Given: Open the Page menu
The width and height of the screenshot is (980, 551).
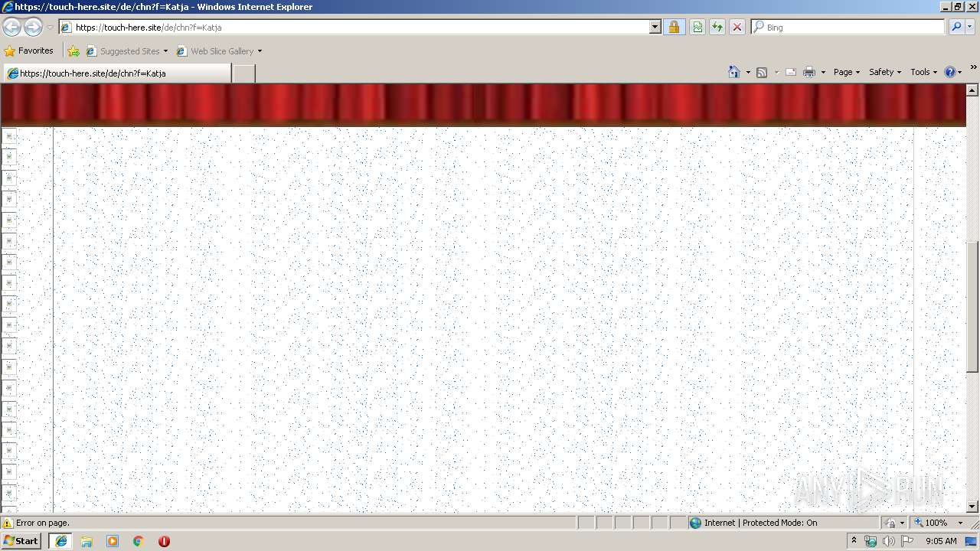Looking at the screenshot, I should pos(847,72).
